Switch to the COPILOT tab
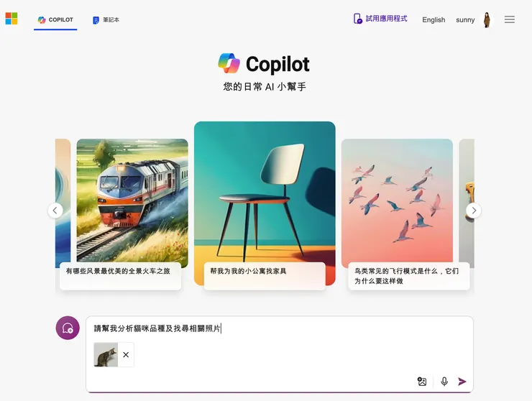532x401 pixels. coord(55,19)
